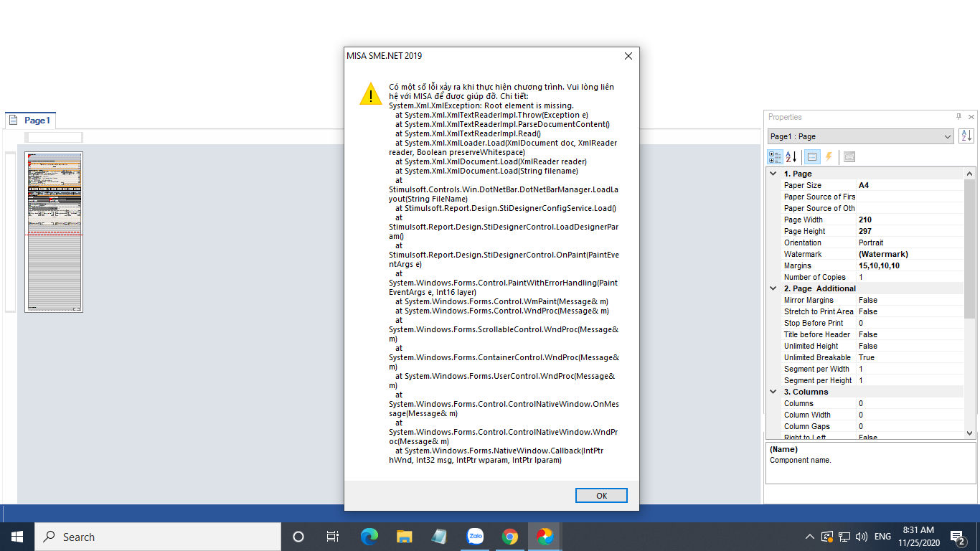Click the network icon in the system tray
This screenshot has height=551, width=980.
click(844, 537)
